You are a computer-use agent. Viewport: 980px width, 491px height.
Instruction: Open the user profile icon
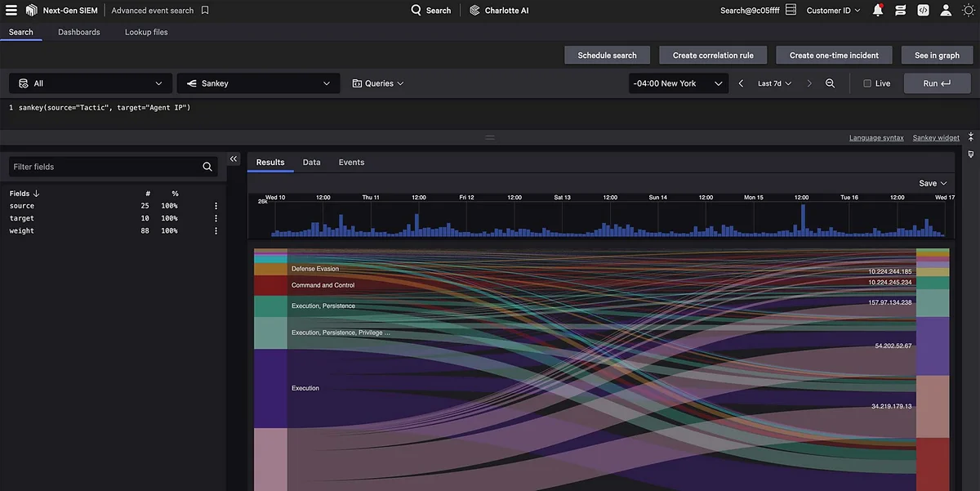tap(946, 10)
